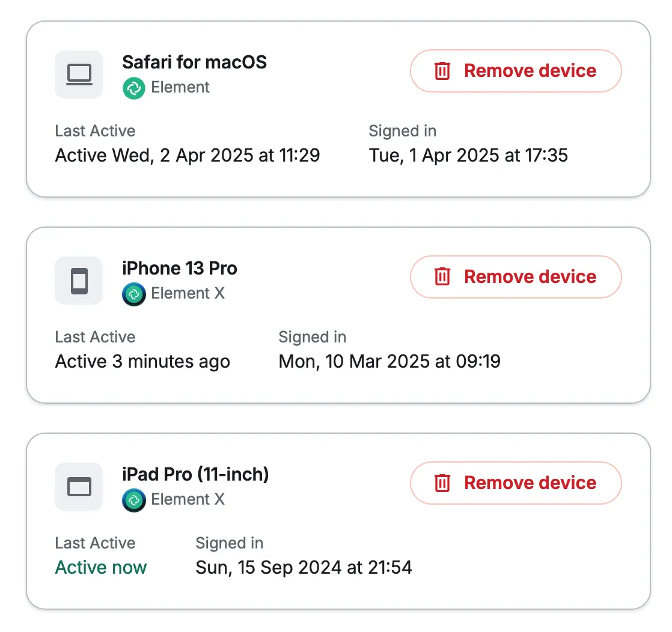
Task: Remove the iPhone 13 Pro device
Action: point(515,276)
